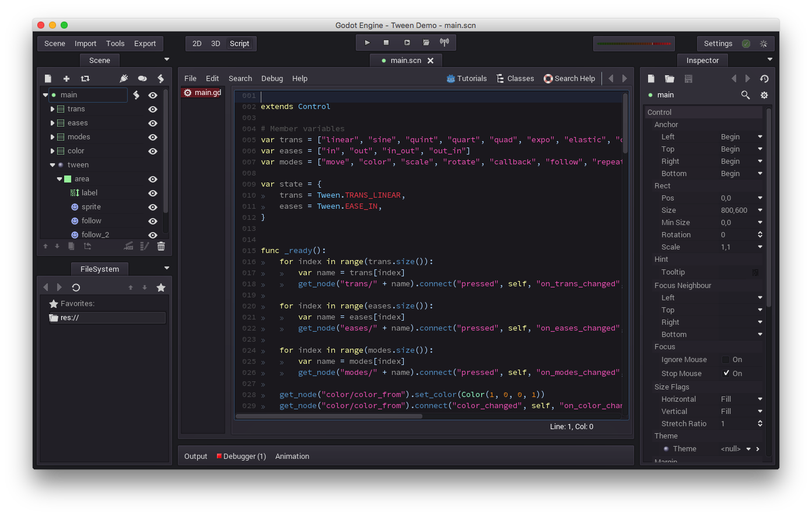
Task: Open the Settings button in top bar
Action: 718,44
